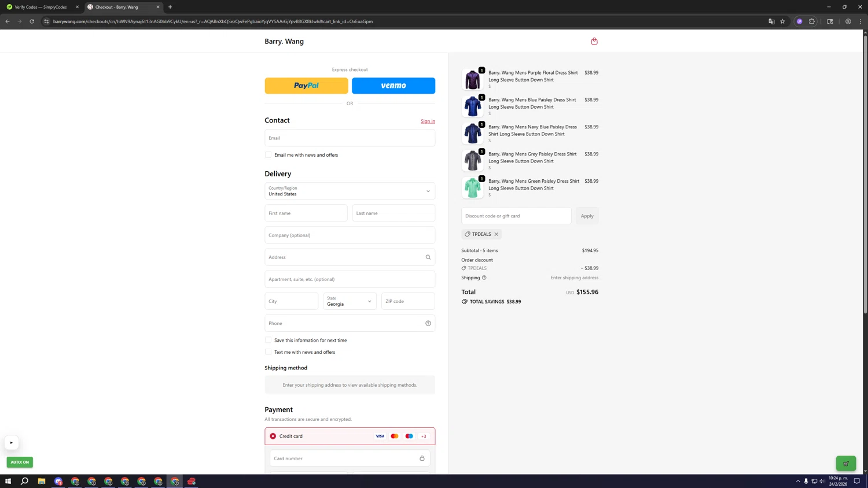Click the Company (optional) field
The image size is (868, 488).
coord(350,235)
